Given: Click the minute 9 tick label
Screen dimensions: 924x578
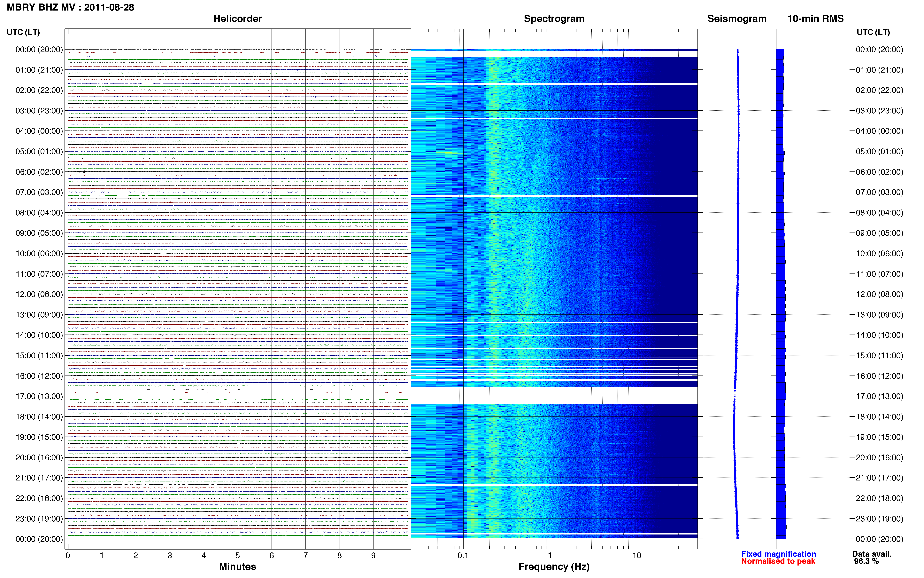Looking at the screenshot, I should click(x=373, y=555).
